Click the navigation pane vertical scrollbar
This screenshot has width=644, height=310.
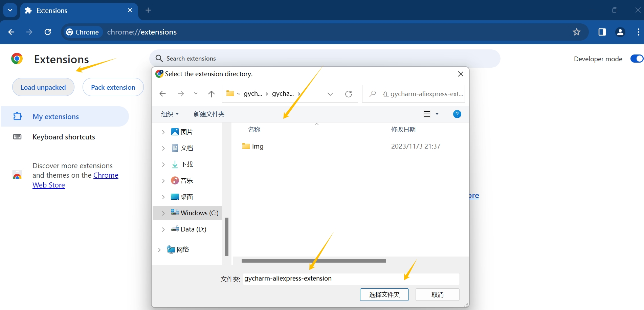click(x=226, y=237)
